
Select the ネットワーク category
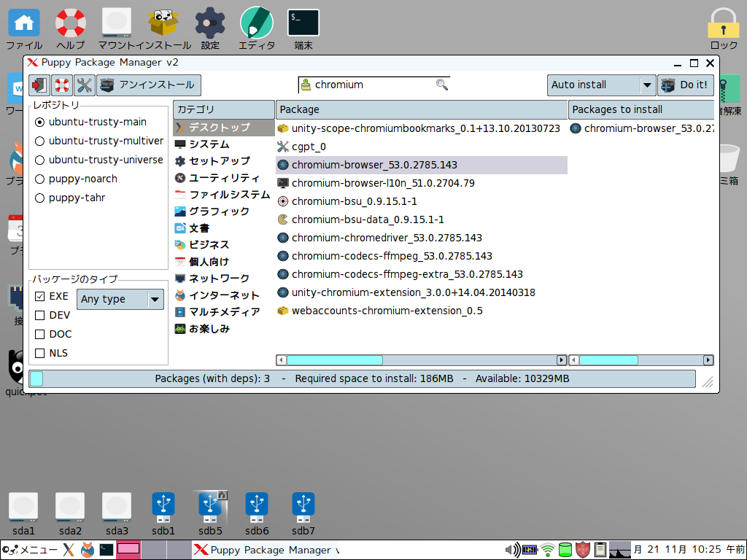click(x=223, y=279)
